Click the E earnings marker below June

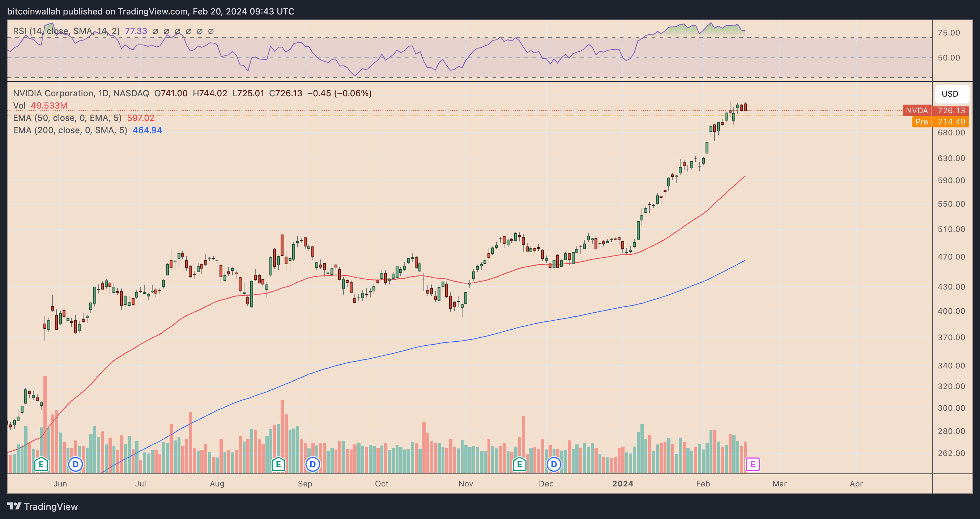41,464
